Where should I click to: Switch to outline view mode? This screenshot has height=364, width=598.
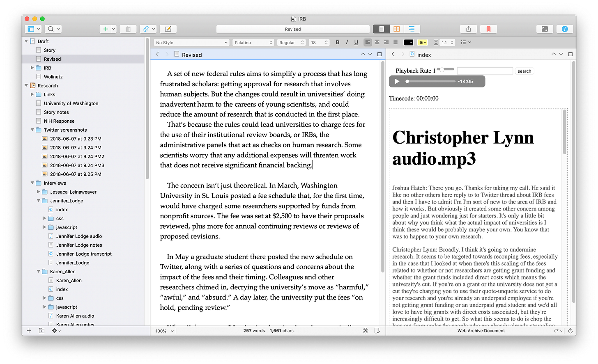412,29
